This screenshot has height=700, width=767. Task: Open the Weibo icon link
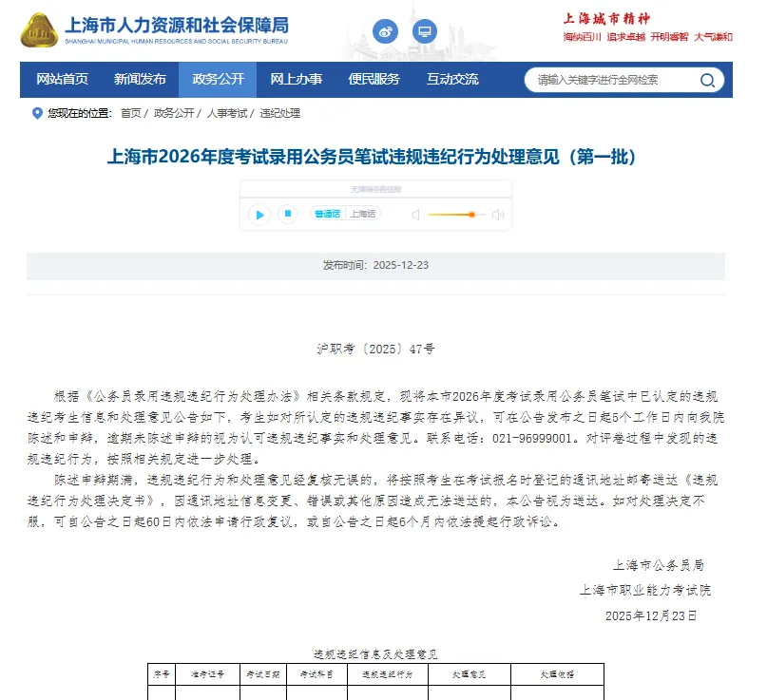[386, 31]
